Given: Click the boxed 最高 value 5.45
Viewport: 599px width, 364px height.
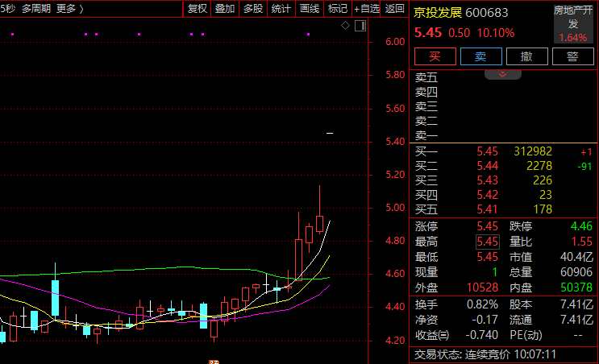Looking at the screenshot, I should [x=487, y=242].
